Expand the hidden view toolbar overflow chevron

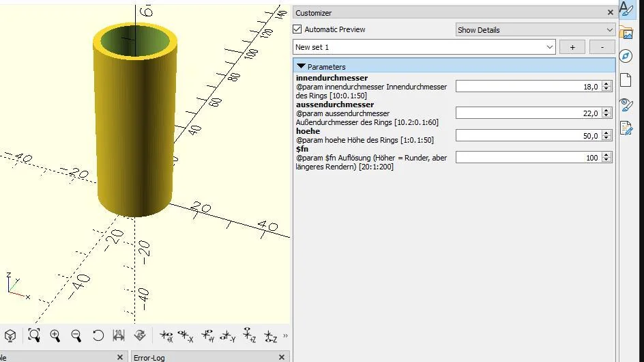coord(285,335)
